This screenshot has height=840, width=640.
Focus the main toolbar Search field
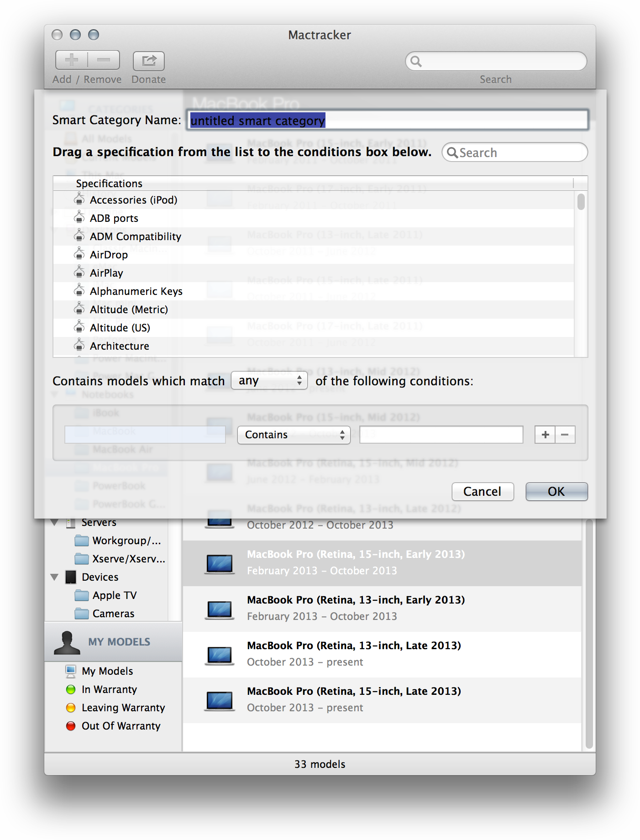coord(496,61)
